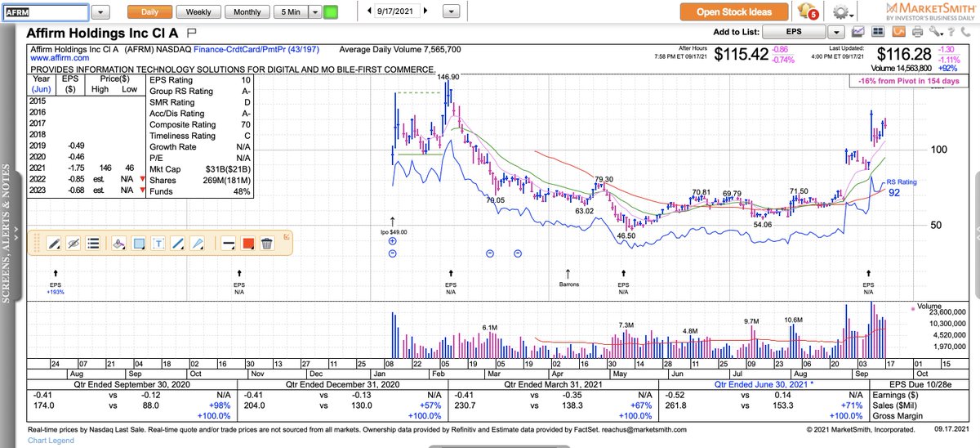Open line thickness selector

pos(228,243)
